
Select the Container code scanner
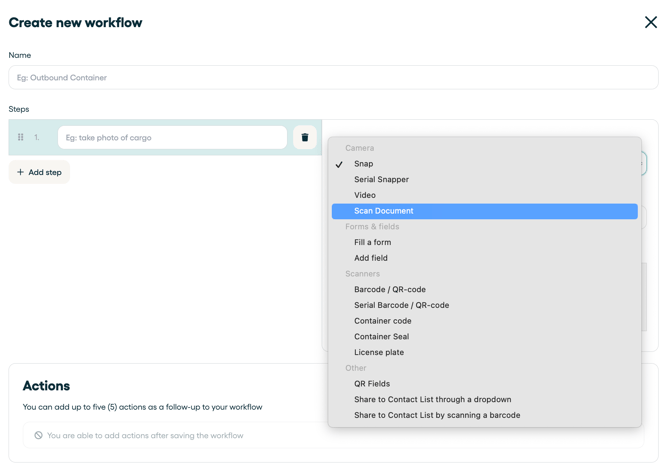382,321
